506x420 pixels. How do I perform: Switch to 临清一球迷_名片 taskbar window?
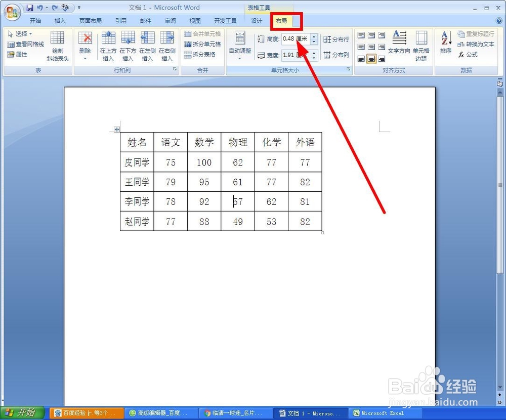[x=236, y=413]
